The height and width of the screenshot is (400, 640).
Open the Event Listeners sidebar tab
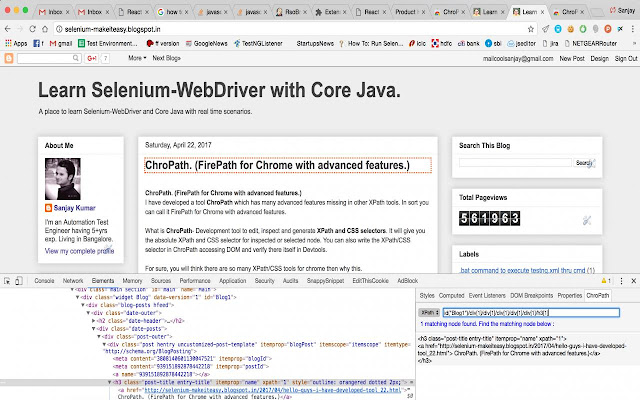click(487, 296)
